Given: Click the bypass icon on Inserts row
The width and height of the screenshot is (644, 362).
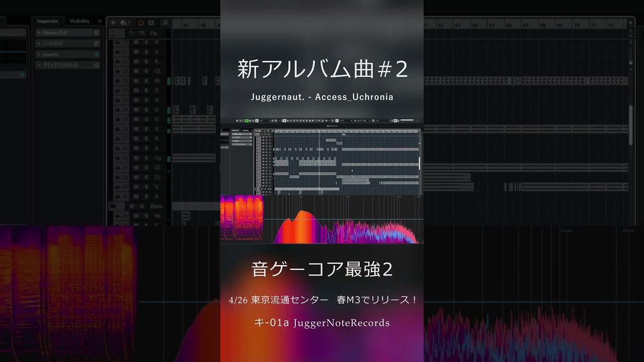Looking at the screenshot, I should [96, 54].
